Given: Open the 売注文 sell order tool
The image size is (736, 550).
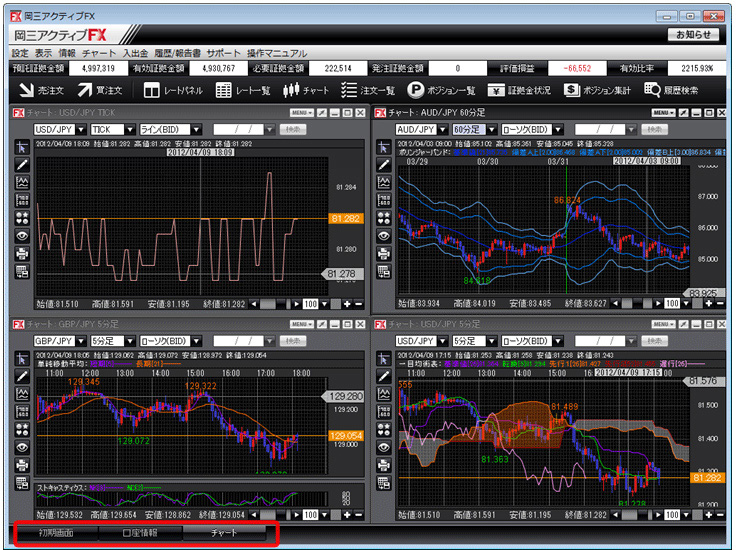Looking at the screenshot, I should tap(41, 90).
